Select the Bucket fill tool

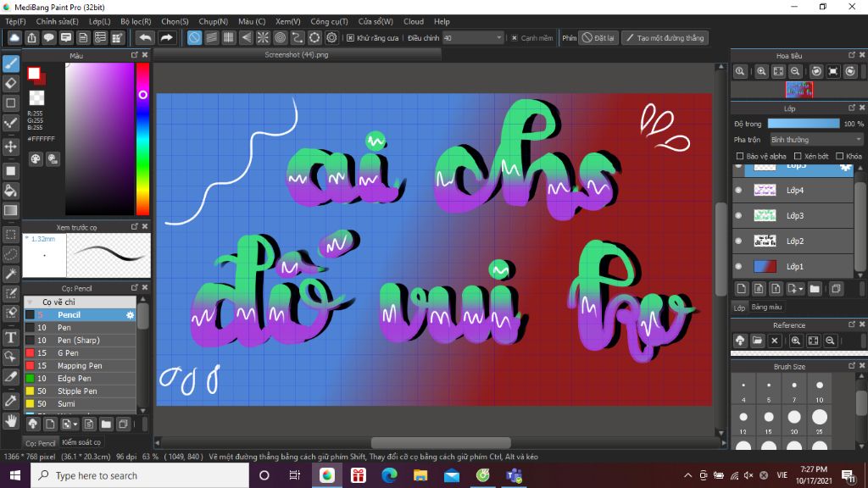tap(11, 191)
